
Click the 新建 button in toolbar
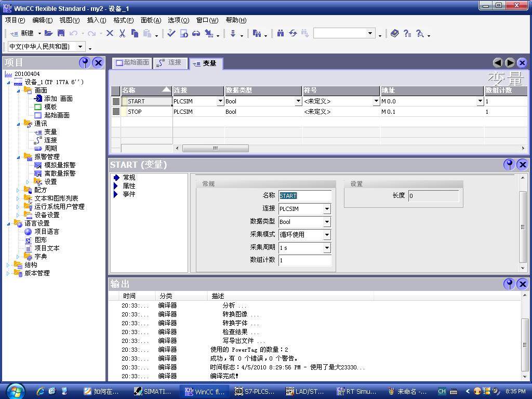pos(22,33)
